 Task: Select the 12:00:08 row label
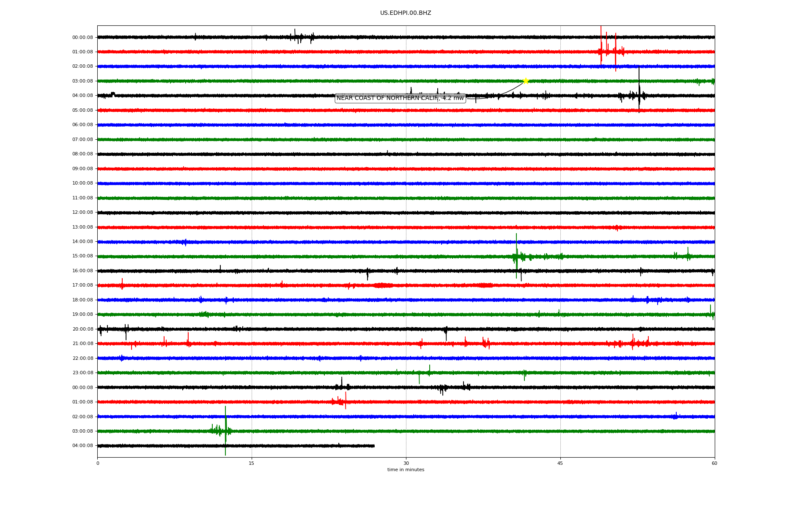coord(82,213)
